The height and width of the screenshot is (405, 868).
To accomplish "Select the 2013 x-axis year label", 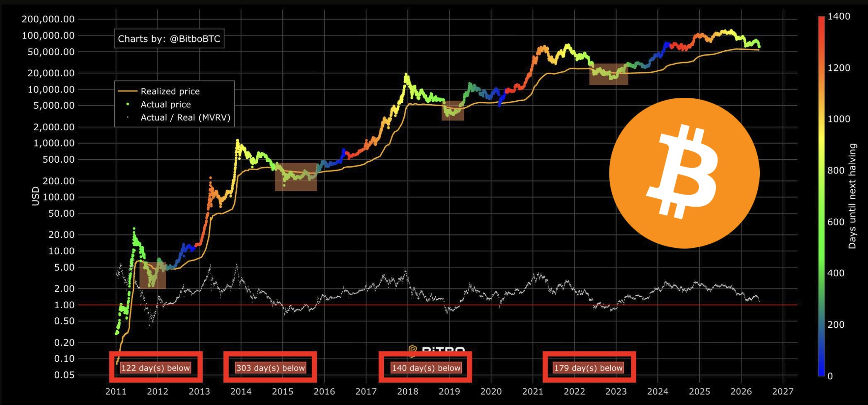I will click(x=199, y=392).
